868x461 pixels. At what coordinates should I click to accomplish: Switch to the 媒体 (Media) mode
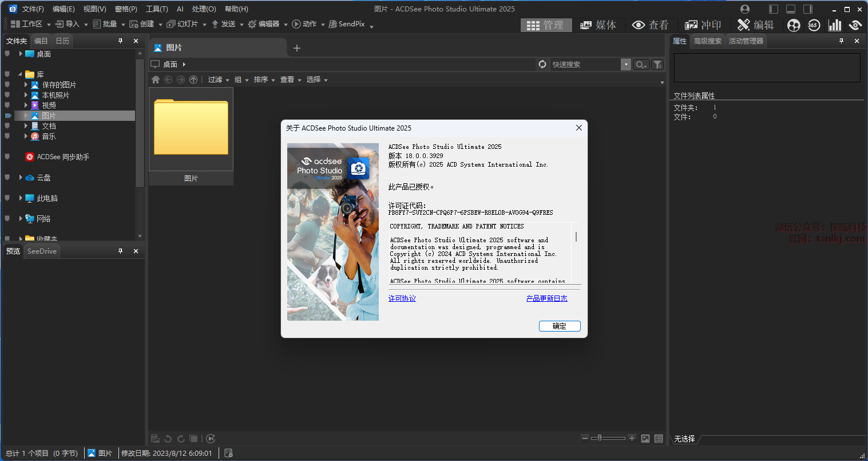[598, 25]
